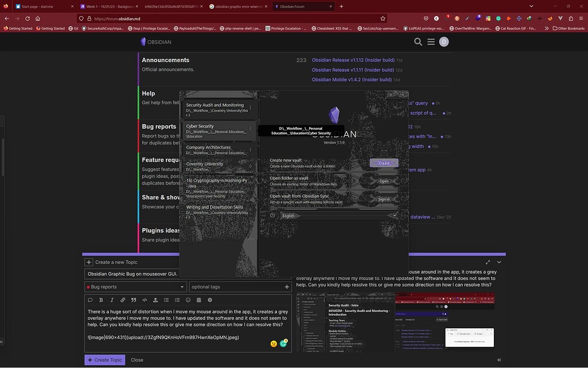
Task: Toggle the bulleted list formatting
Action: pos(166,300)
